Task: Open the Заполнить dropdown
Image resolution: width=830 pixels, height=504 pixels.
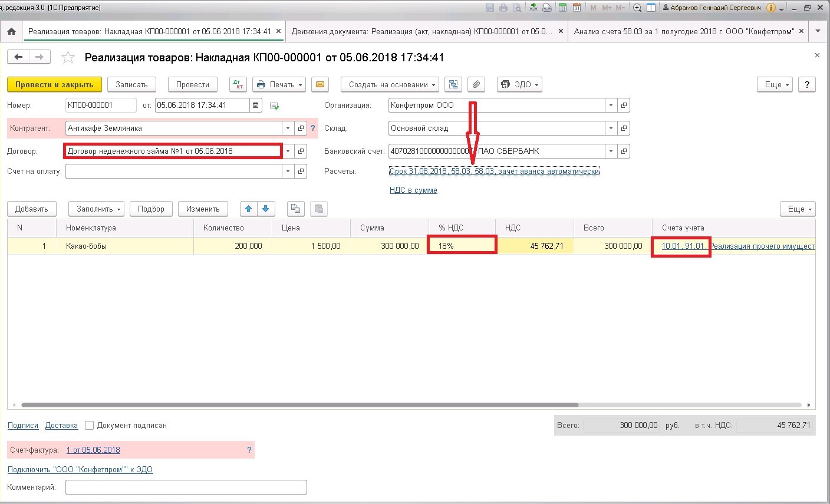Action: 96,209
